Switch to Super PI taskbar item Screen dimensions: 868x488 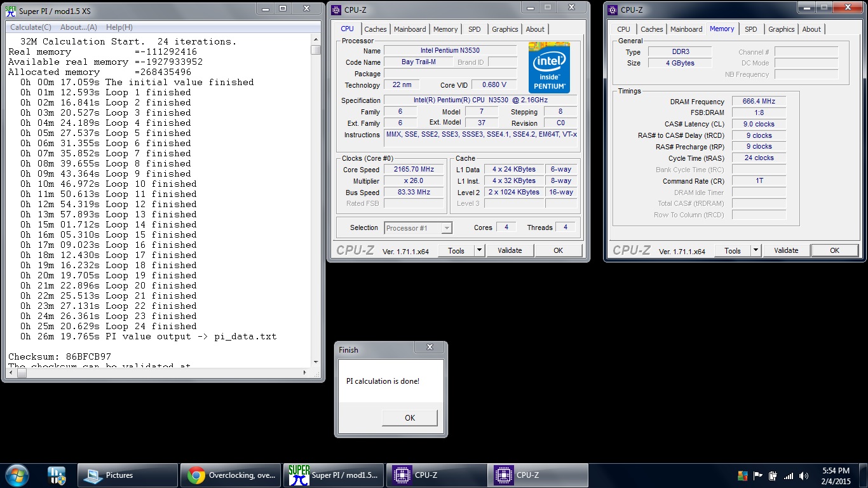tap(334, 475)
